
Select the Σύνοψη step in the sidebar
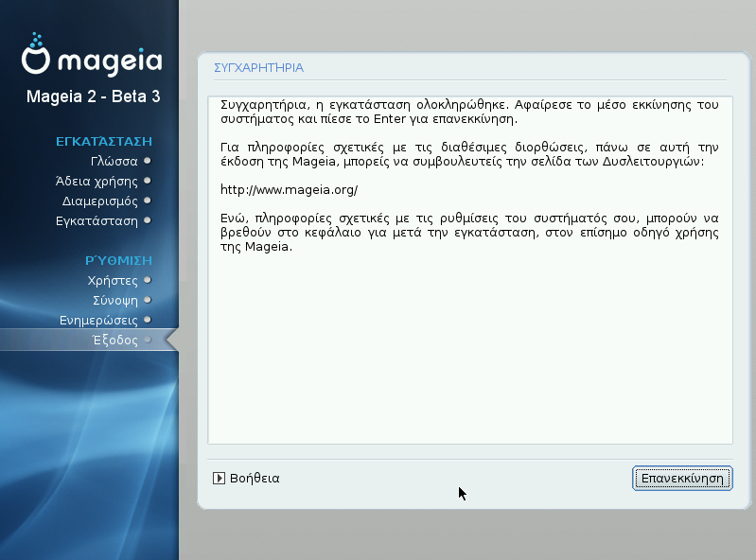[115, 300]
